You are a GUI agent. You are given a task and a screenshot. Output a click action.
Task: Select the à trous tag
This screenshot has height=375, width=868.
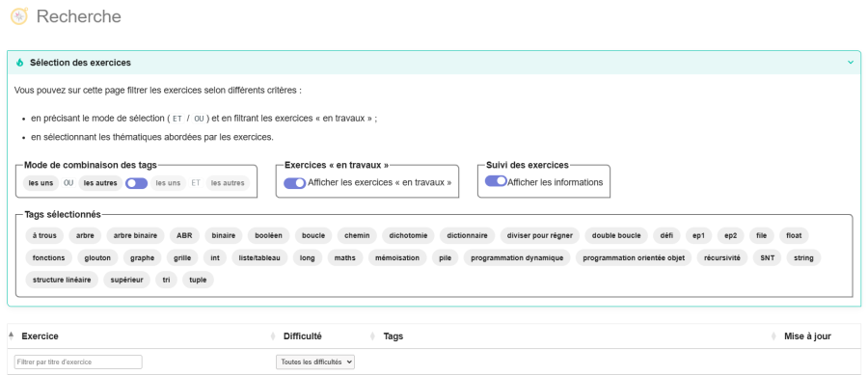(44, 235)
